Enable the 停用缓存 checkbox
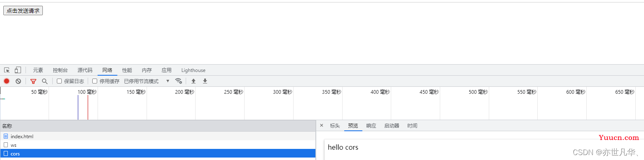Image resolution: width=644 pixels, height=160 pixels. click(95, 81)
